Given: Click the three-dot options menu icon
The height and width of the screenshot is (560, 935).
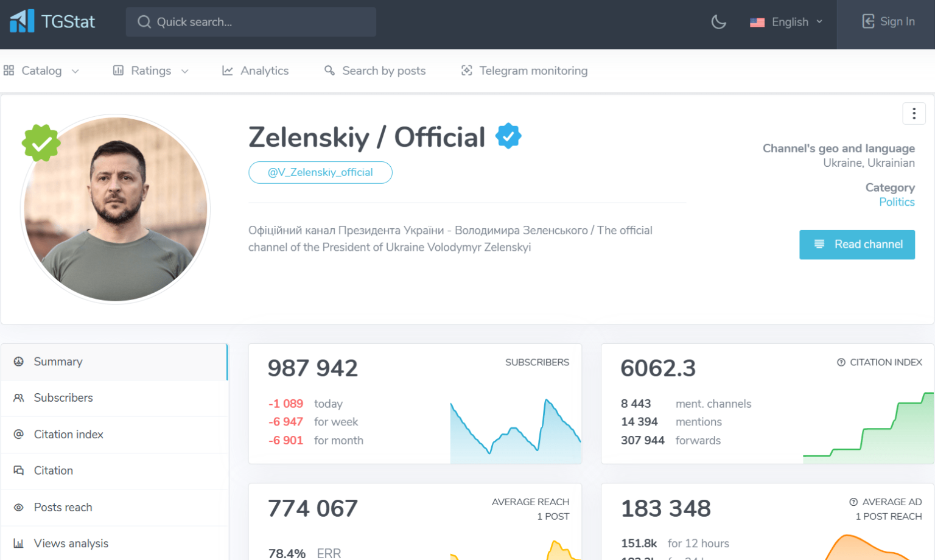Looking at the screenshot, I should coord(914,113).
